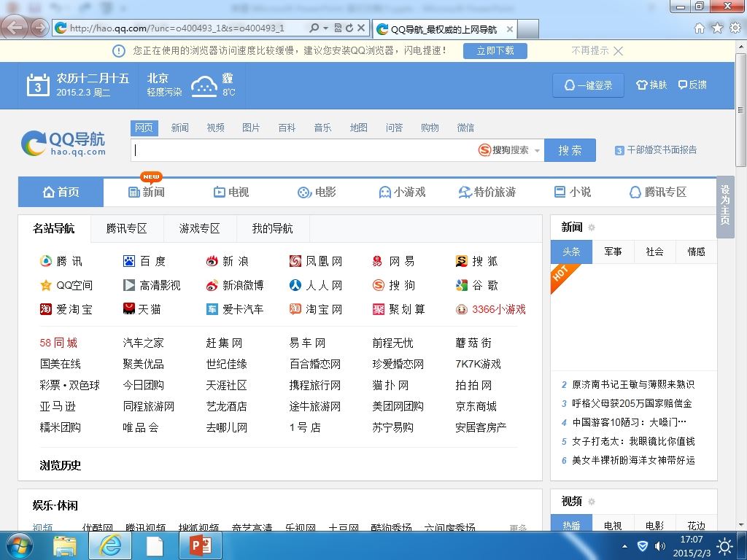The width and height of the screenshot is (747, 560).
Task: Open 天猫 site link
Action: 142,309
